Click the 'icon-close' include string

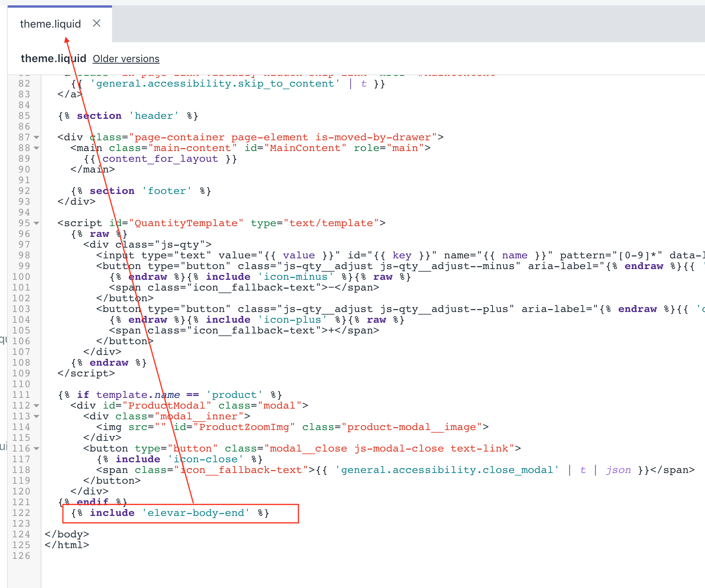pos(205,459)
